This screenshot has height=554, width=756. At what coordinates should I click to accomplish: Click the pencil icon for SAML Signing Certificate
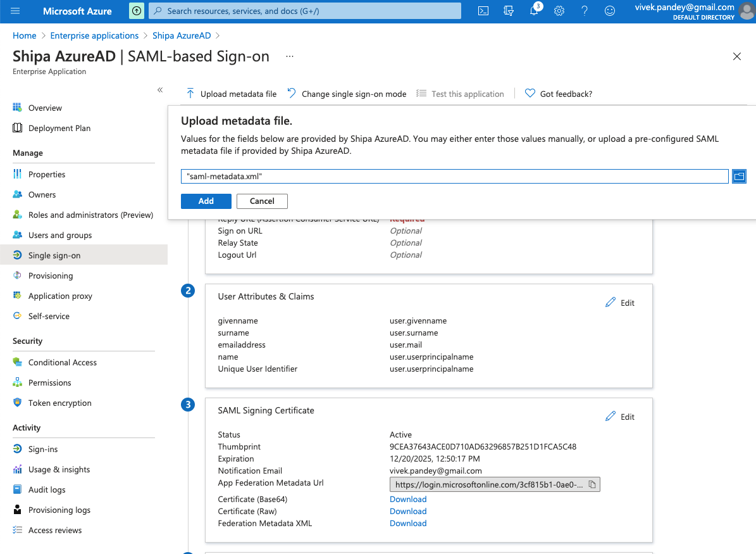[x=610, y=416]
